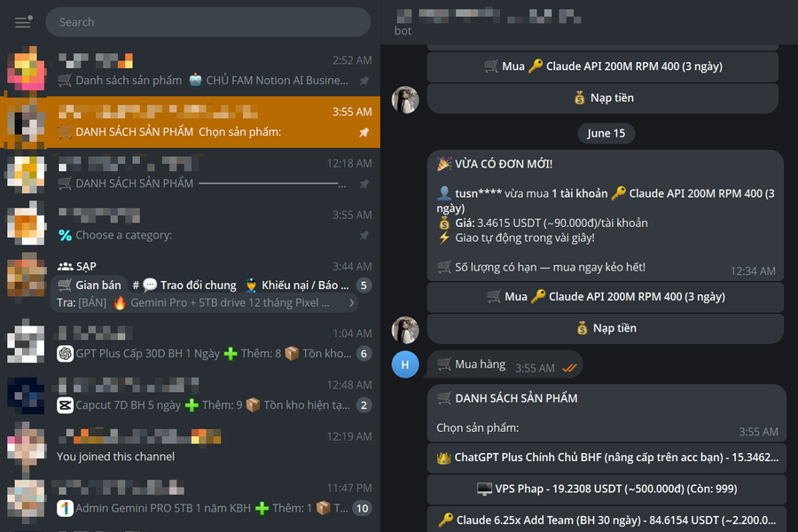Click the unread badge showing 2
Image resolution: width=798 pixels, height=532 pixels.
click(364, 405)
